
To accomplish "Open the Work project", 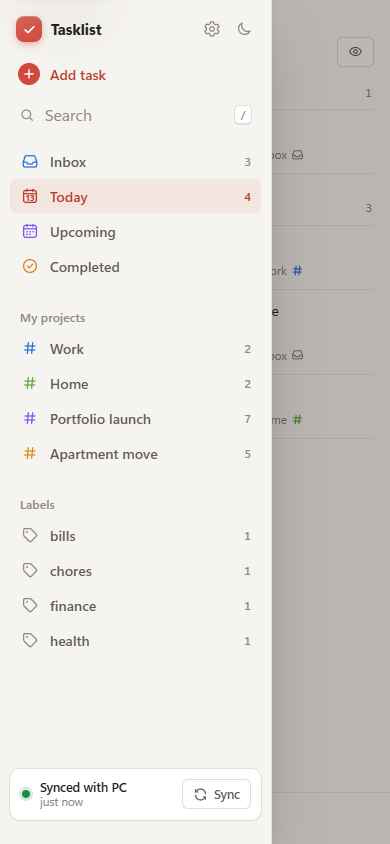I will point(136,349).
